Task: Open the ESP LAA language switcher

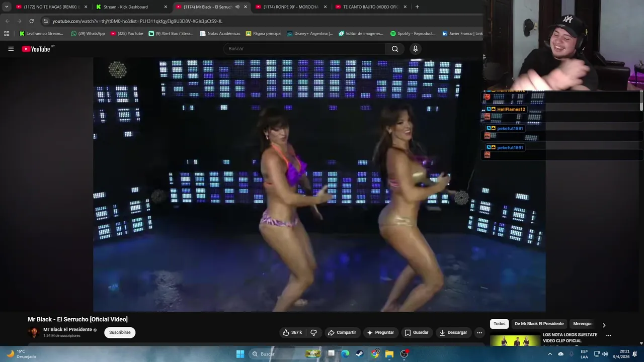Action: click(584, 354)
